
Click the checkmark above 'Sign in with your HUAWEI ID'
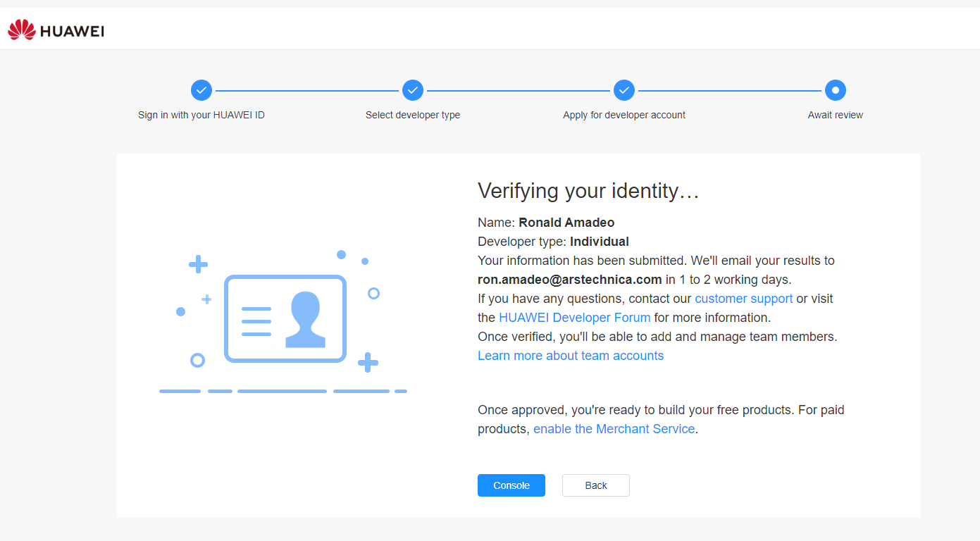(201, 90)
